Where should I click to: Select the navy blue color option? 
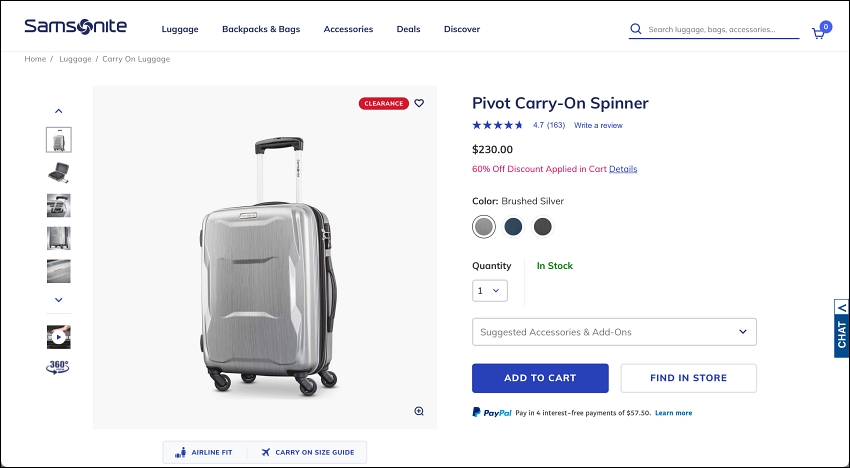(513, 227)
